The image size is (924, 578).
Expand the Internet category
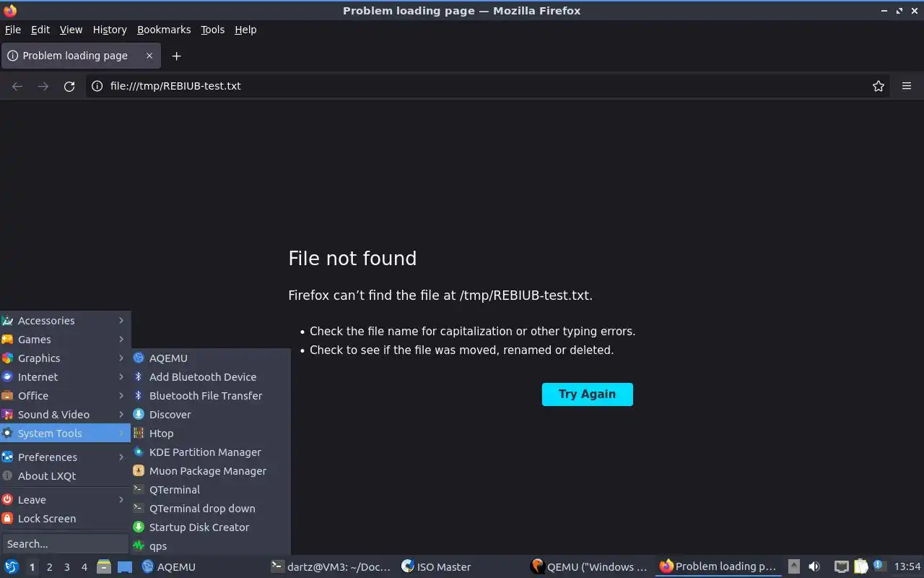[x=65, y=377]
